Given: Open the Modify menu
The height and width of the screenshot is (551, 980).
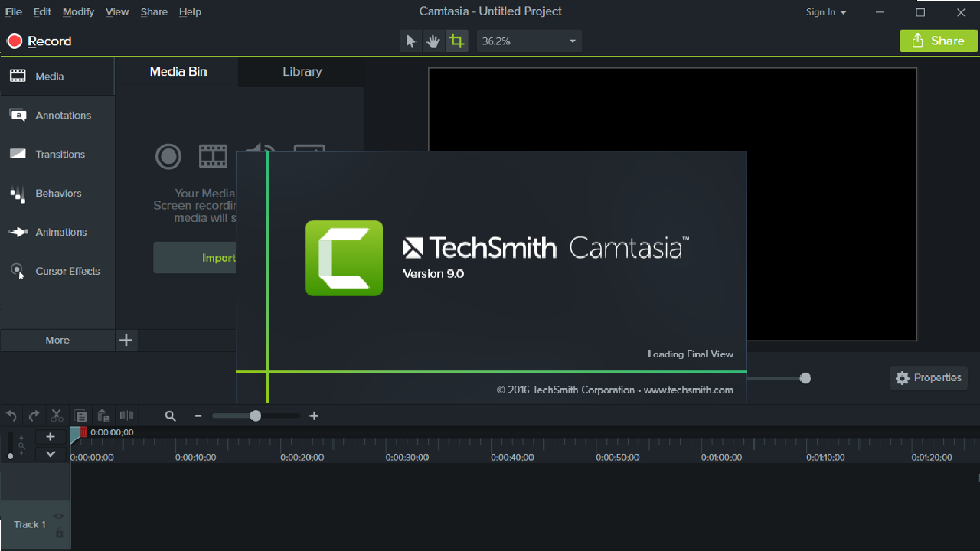Looking at the screenshot, I should click(x=78, y=12).
